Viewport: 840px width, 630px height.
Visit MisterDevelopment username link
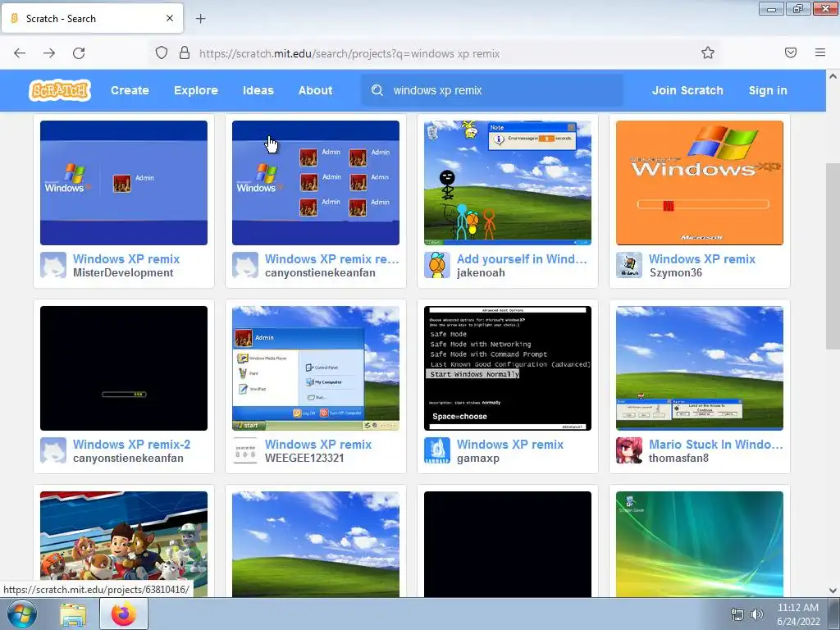(123, 272)
